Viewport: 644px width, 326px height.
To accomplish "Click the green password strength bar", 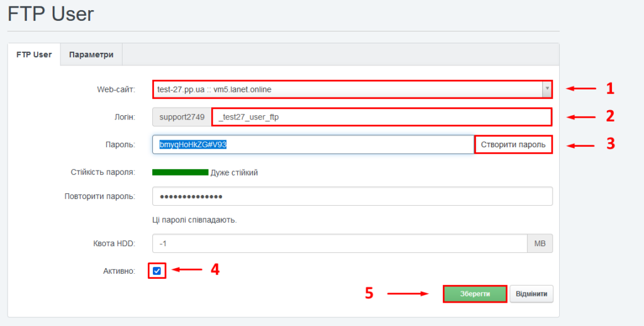I will 180,172.
